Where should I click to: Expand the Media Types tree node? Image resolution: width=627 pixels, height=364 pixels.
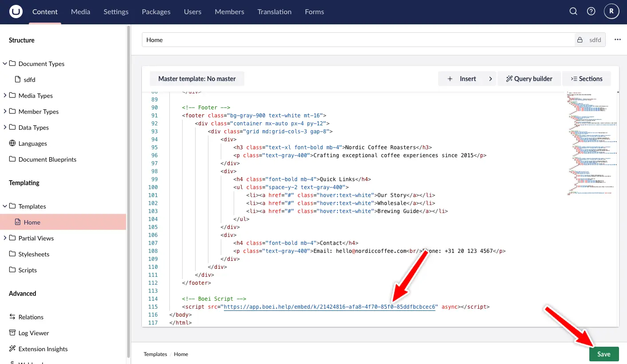coord(5,96)
